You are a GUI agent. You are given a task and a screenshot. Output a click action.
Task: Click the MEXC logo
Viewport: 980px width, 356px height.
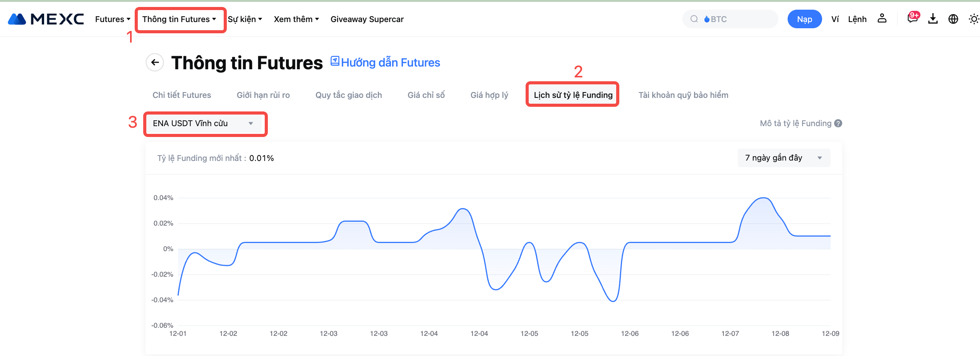coord(46,19)
